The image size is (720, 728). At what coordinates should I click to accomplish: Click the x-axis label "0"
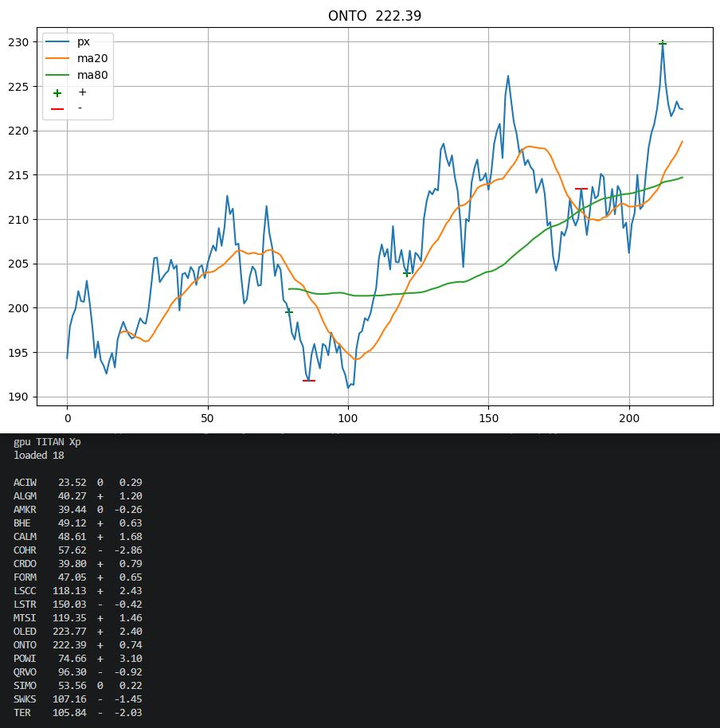[68, 418]
